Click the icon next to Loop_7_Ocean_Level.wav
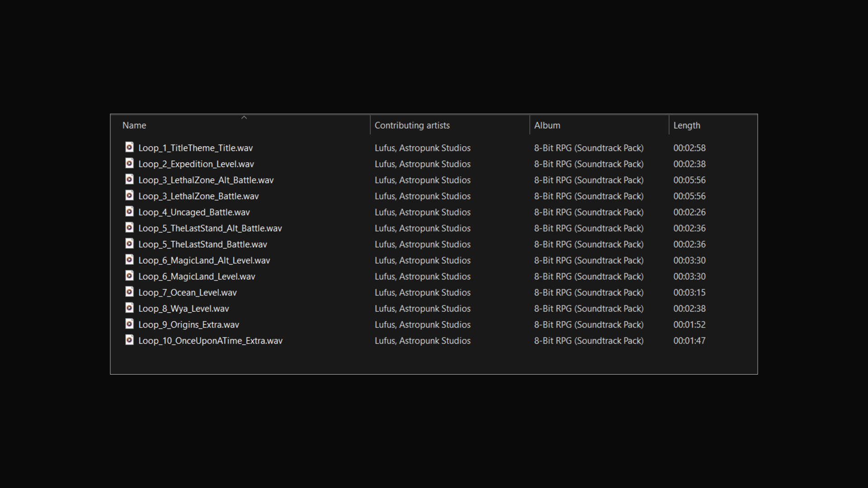Image resolution: width=868 pixels, height=488 pixels. [x=129, y=292]
